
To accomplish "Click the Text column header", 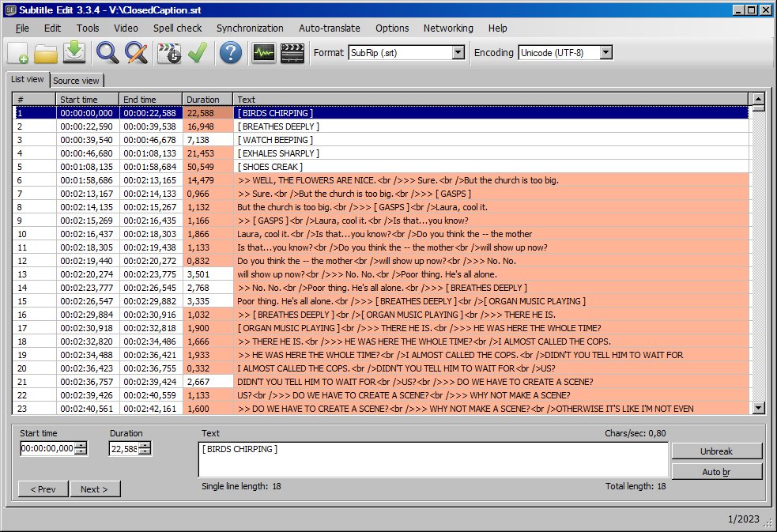I will [x=491, y=100].
